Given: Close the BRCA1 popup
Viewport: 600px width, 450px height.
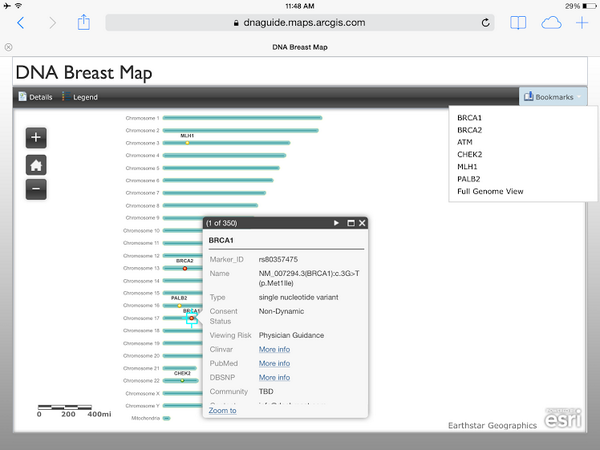Looking at the screenshot, I should click(x=362, y=223).
